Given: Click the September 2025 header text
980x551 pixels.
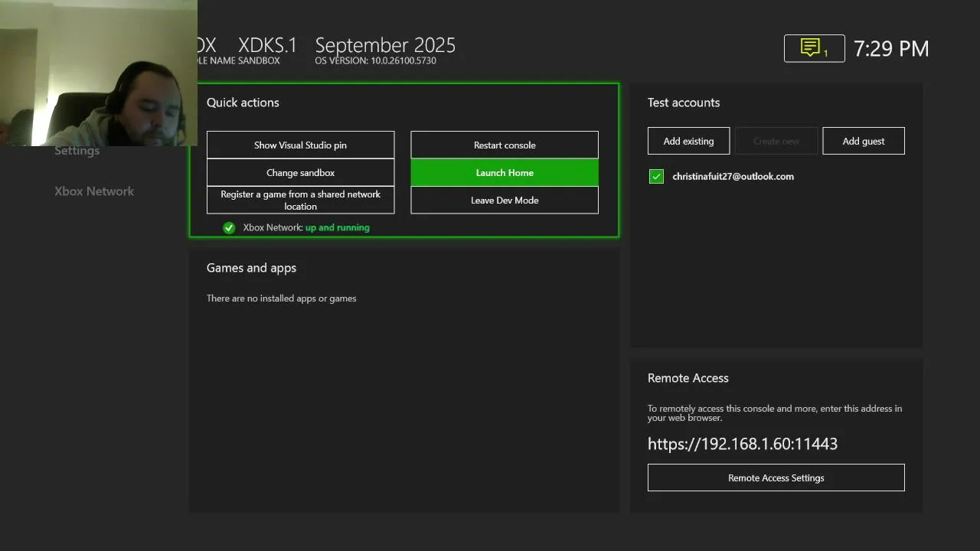Looking at the screenshot, I should (385, 45).
